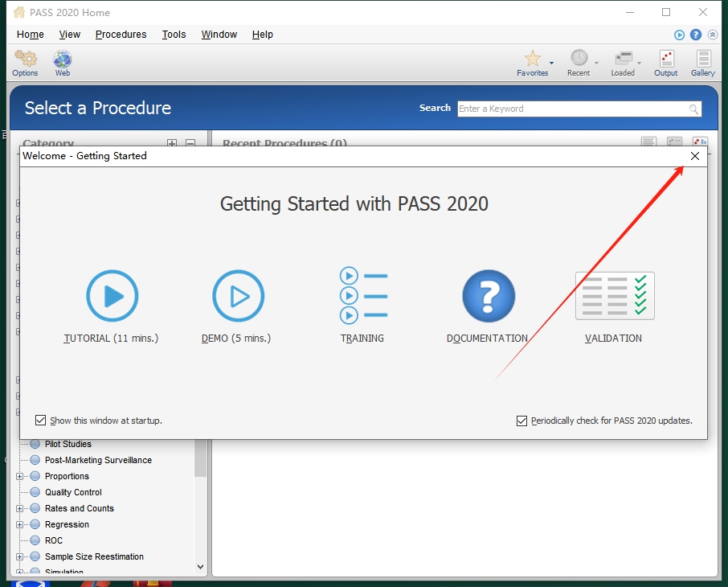Click the PASS 2020 Home house icon
728x587 pixels.
[19, 12]
